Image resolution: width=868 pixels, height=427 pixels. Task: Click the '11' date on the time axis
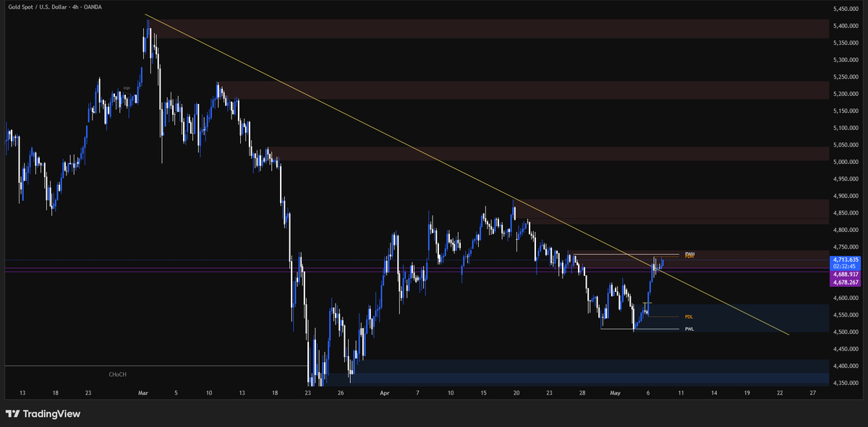(x=681, y=393)
